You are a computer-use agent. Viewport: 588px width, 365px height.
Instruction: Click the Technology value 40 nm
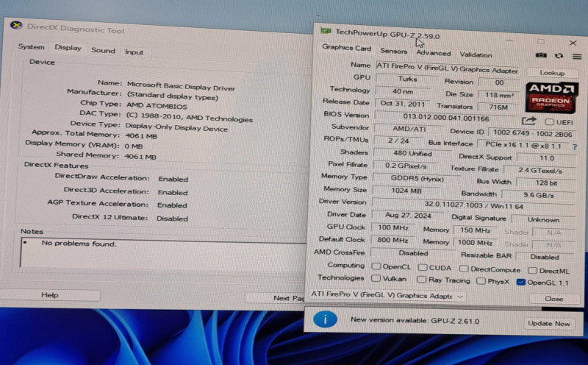[x=403, y=92]
